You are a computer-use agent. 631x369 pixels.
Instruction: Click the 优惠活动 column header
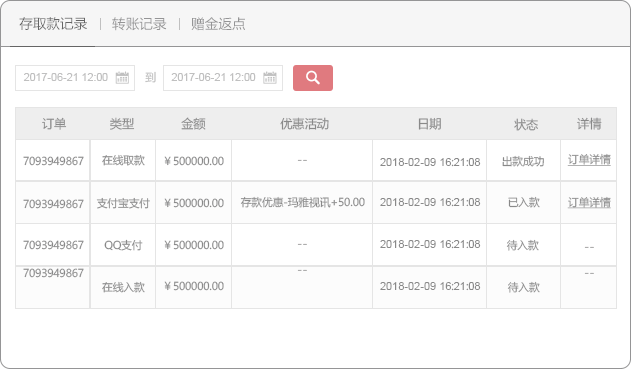[x=304, y=124]
